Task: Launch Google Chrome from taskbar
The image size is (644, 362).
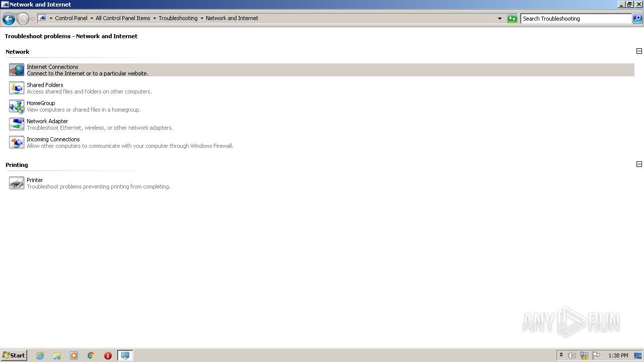Action: click(91, 355)
